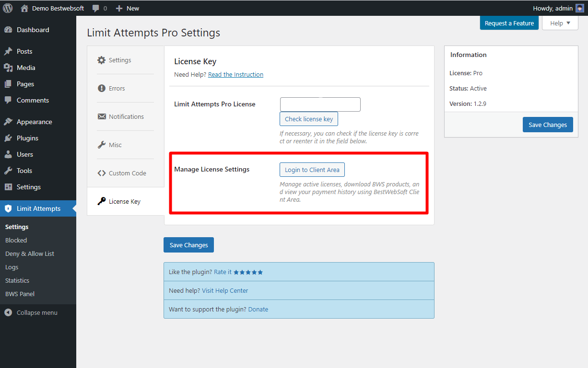Expand the Help dropdown
This screenshot has height=368, width=588.
[560, 23]
